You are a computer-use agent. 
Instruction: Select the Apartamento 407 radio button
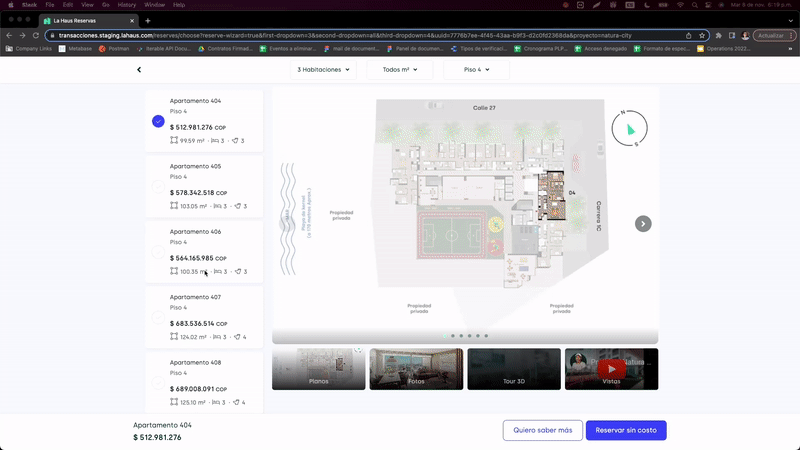point(158,317)
